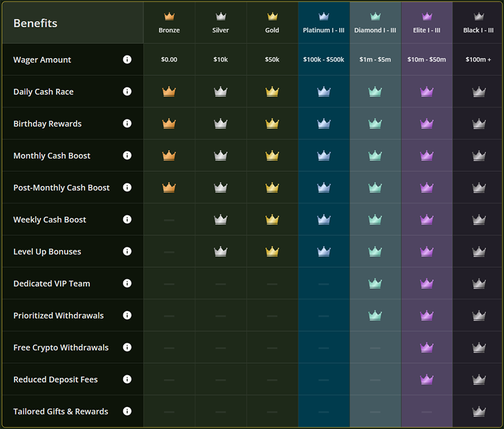Open info tooltip for Birthday Rewards

coord(127,123)
